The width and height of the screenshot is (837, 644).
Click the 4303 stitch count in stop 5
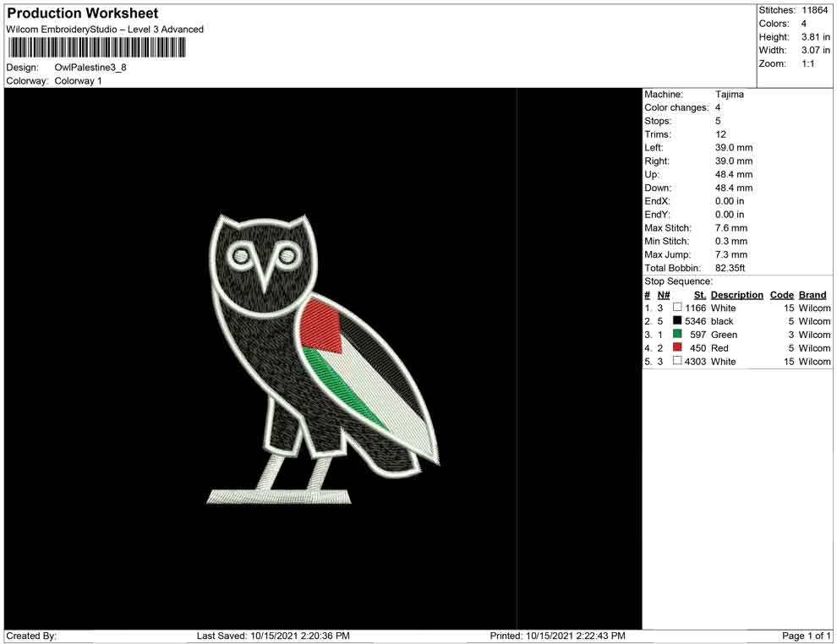pyautogui.click(x=696, y=361)
